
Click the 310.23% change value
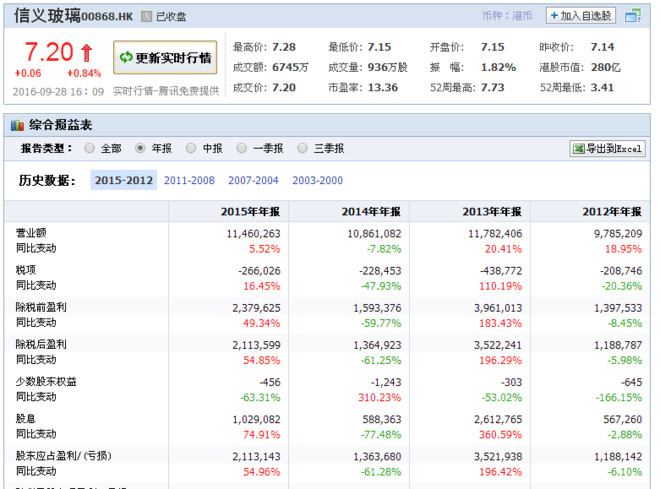[380, 397]
